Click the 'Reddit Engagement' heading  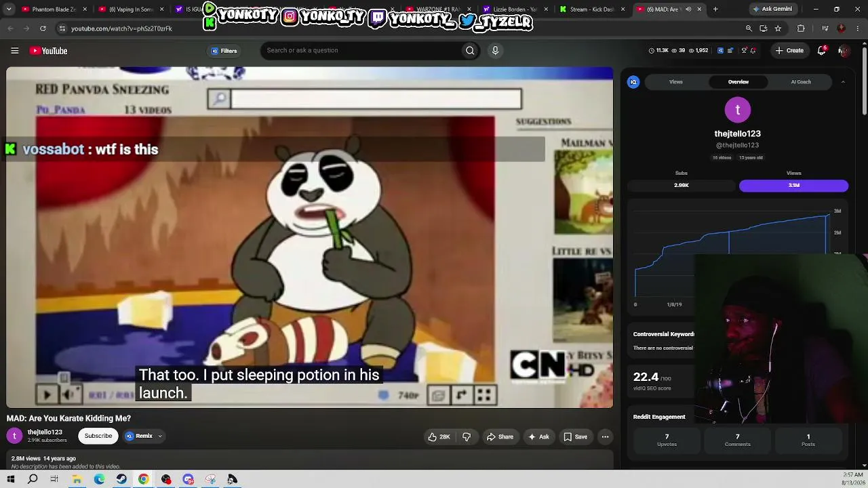click(x=659, y=417)
